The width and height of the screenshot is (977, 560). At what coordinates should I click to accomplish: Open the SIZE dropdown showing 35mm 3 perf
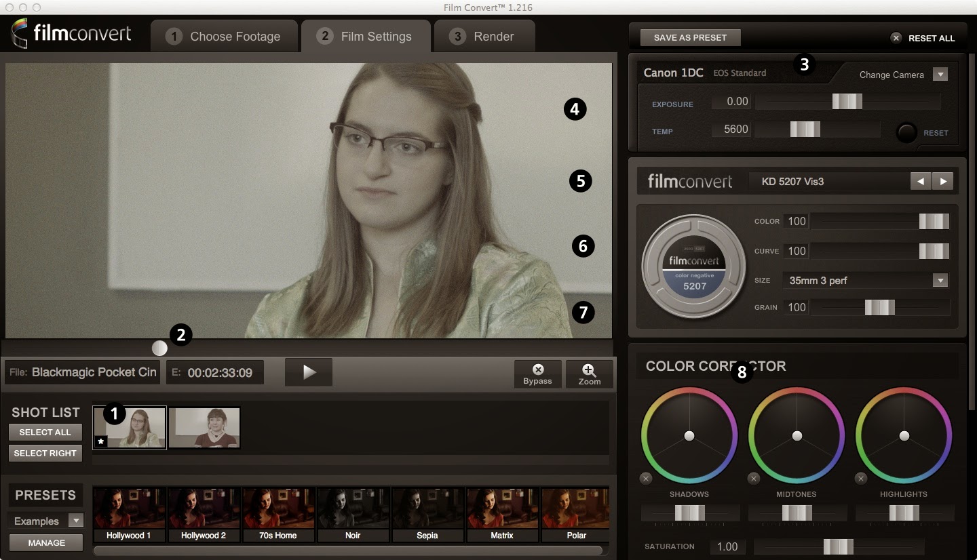coord(866,280)
